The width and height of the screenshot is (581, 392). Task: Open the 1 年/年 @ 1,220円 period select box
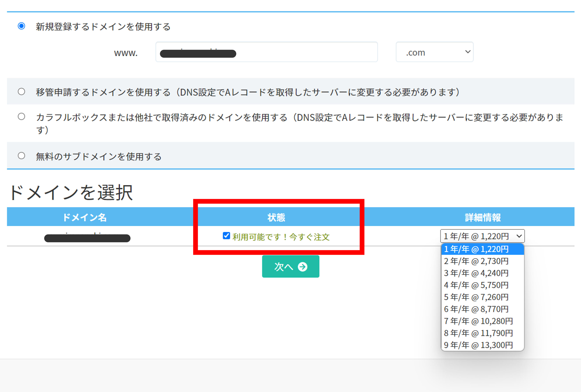[x=482, y=236]
